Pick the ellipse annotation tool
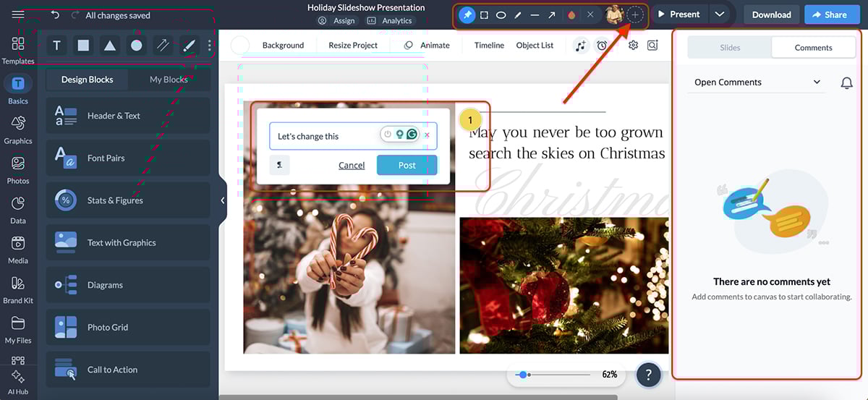 tap(501, 14)
